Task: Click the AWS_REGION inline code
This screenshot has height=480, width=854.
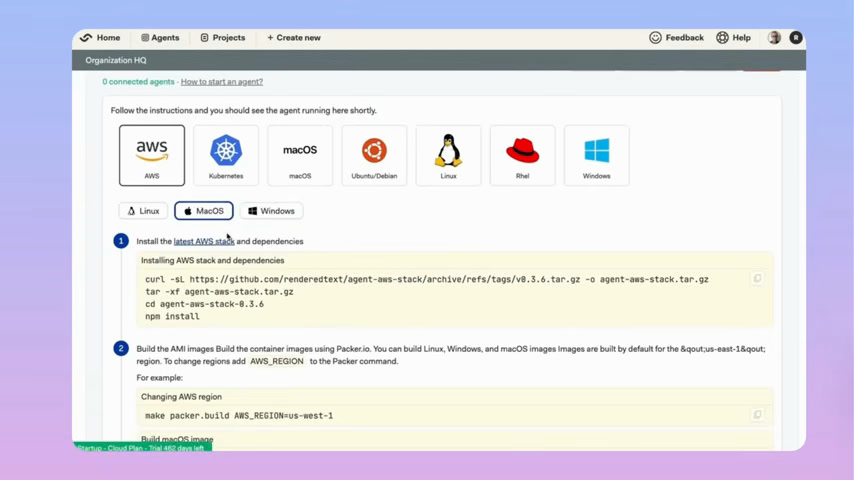Action: (277, 361)
